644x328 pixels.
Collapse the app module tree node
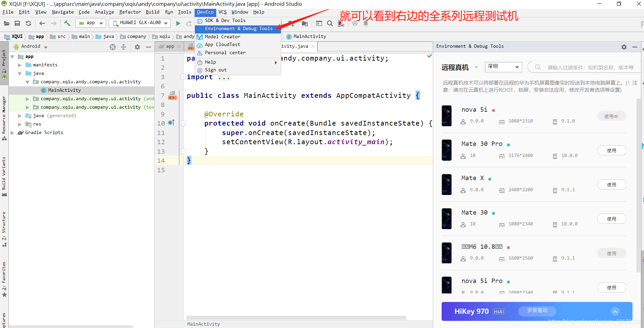13,57
